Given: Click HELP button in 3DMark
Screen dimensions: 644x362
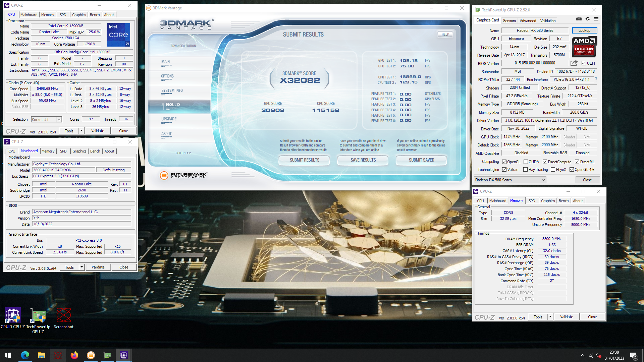Looking at the screenshot, I should (x=445, y=34).
